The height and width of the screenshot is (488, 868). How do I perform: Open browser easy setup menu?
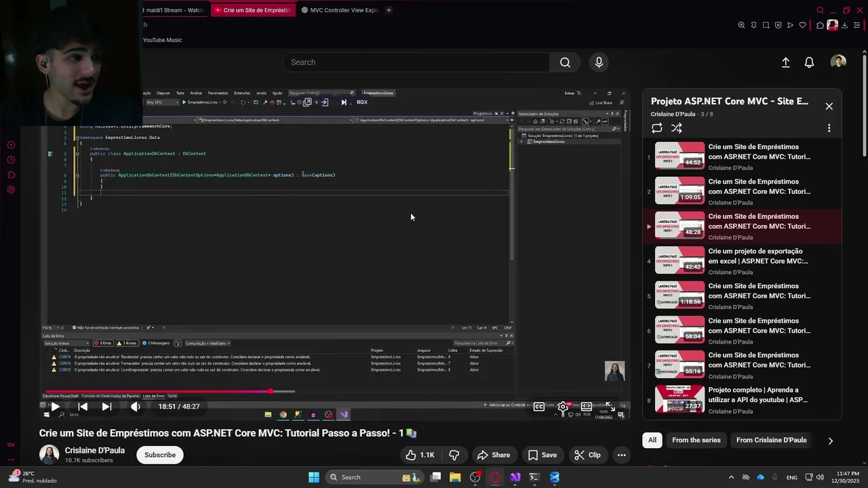click(x=856, y=25)
